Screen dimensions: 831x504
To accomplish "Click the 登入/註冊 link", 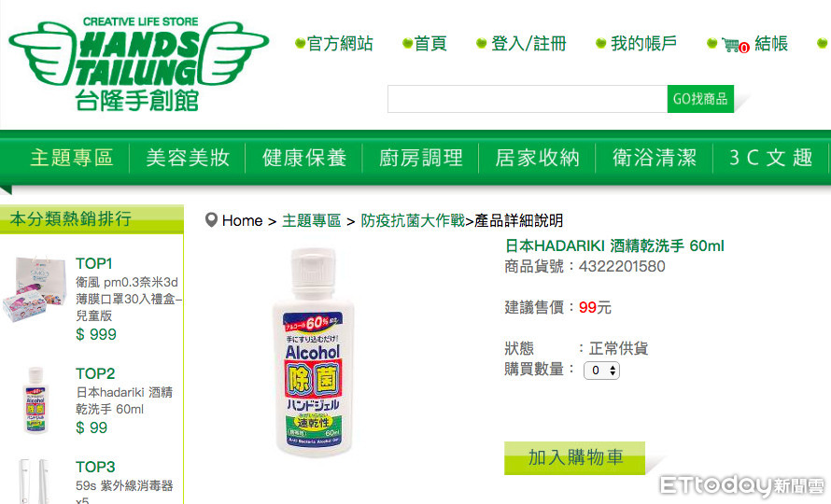I will coord(528,44).
